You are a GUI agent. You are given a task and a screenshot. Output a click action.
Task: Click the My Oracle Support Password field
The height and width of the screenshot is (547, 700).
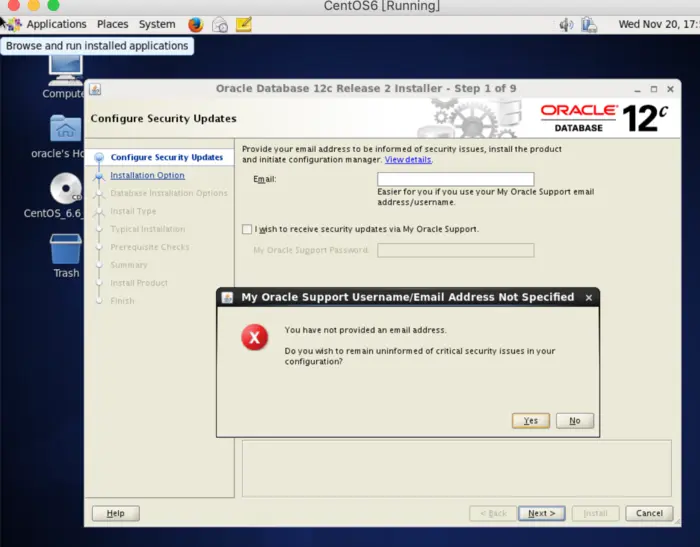455,250
